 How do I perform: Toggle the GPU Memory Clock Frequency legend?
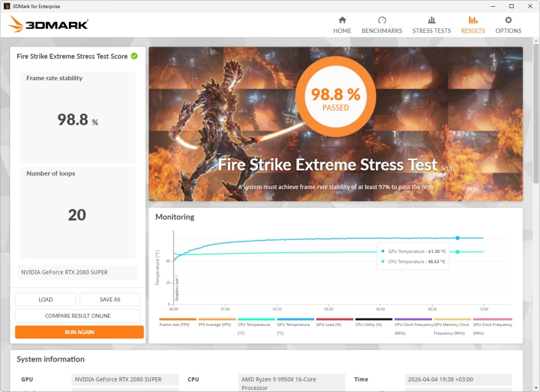tap(452, 327)
